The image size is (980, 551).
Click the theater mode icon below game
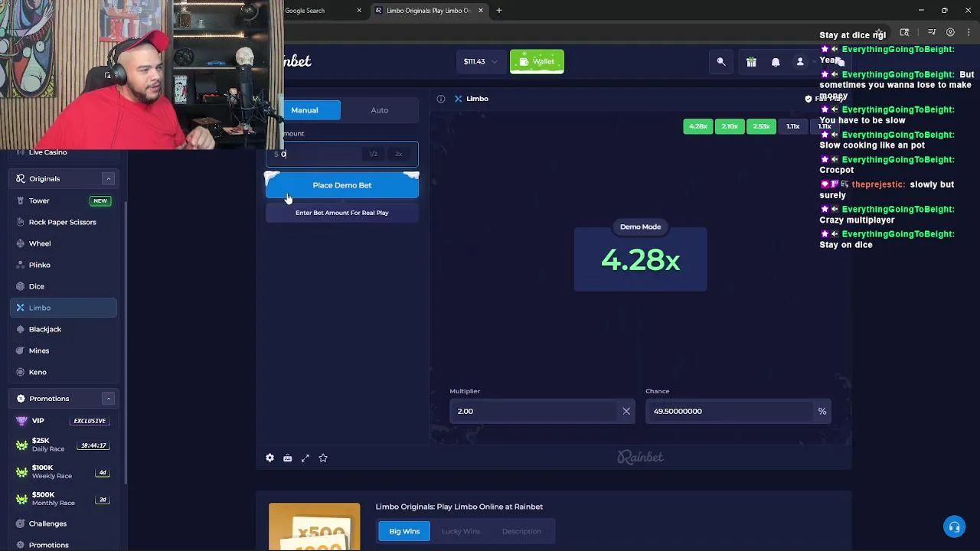coord(287,458)
